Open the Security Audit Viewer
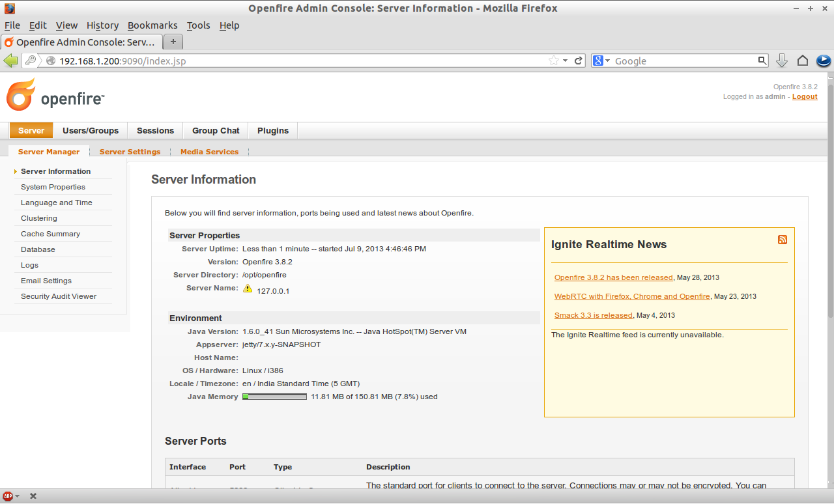Viewport: 834px width, 504px height. [x=59, y=296]
